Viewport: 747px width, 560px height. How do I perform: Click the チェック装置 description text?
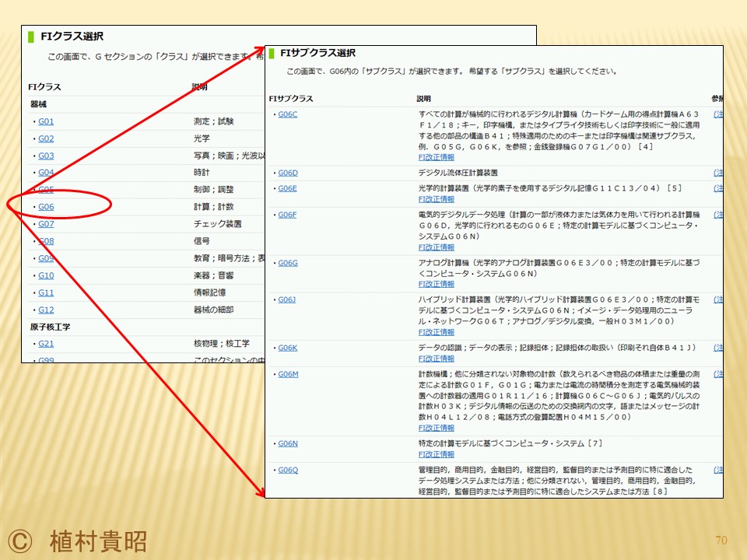coord(217,224)
